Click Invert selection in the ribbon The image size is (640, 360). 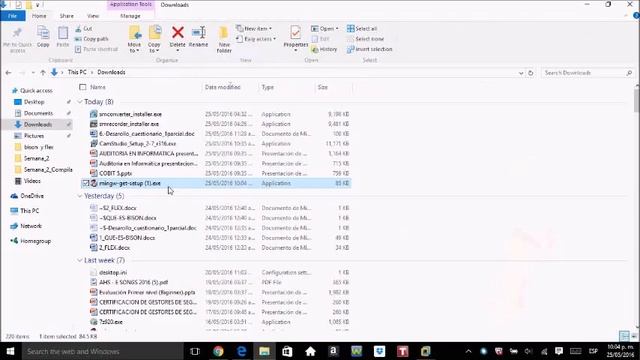(369, 49)
